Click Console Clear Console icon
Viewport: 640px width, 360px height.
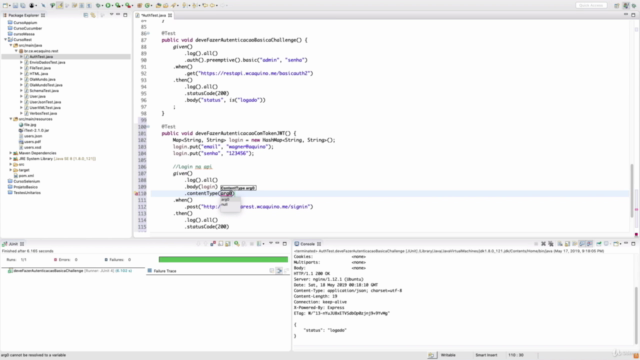tap(560, 244)
